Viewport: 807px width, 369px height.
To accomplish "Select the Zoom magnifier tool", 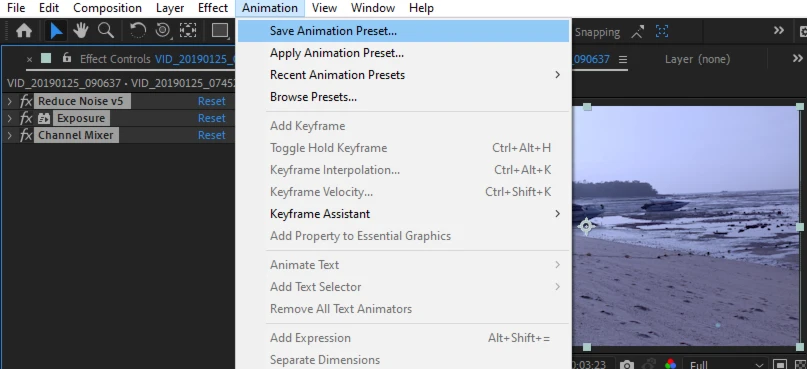I will pyautogui.click(x=106, y=31).
